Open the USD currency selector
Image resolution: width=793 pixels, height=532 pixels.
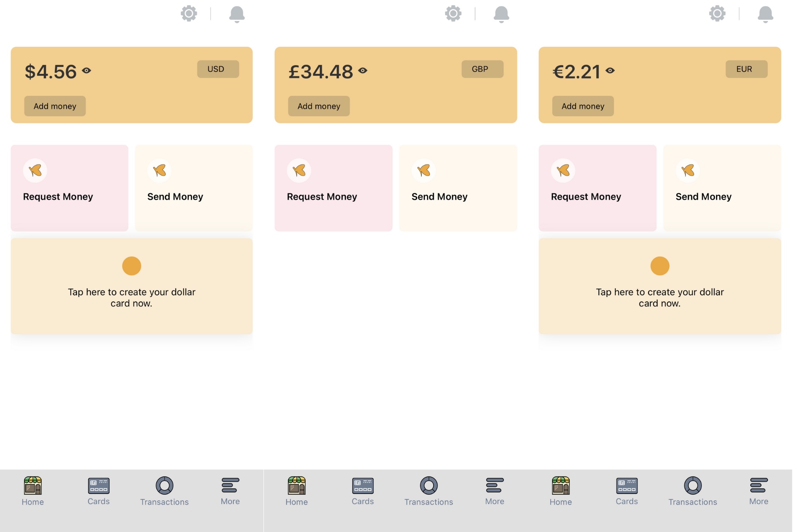coord(218,69)
